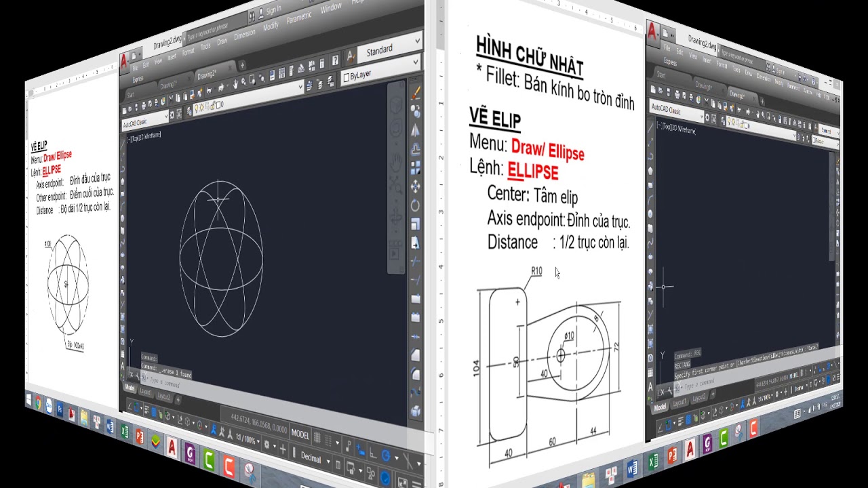Select Pan hand tool in ellipse AutoCAD toolbar
Viewport: 868px width, 488px height.
click(235, 84)
